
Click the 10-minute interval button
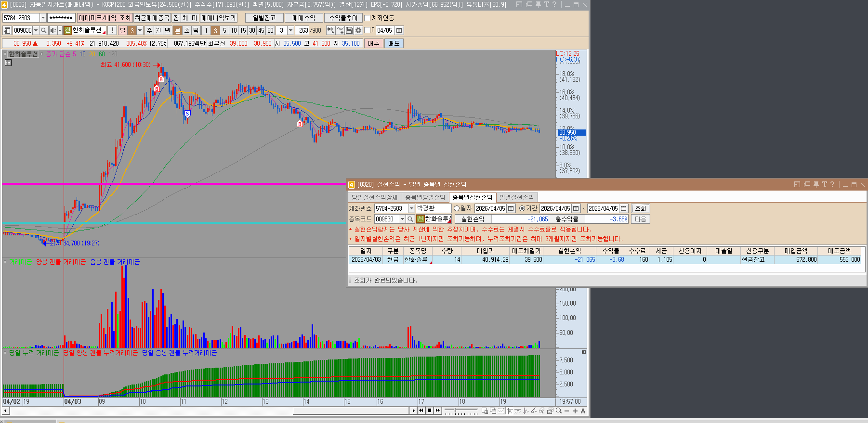click(x=234, y=30)
